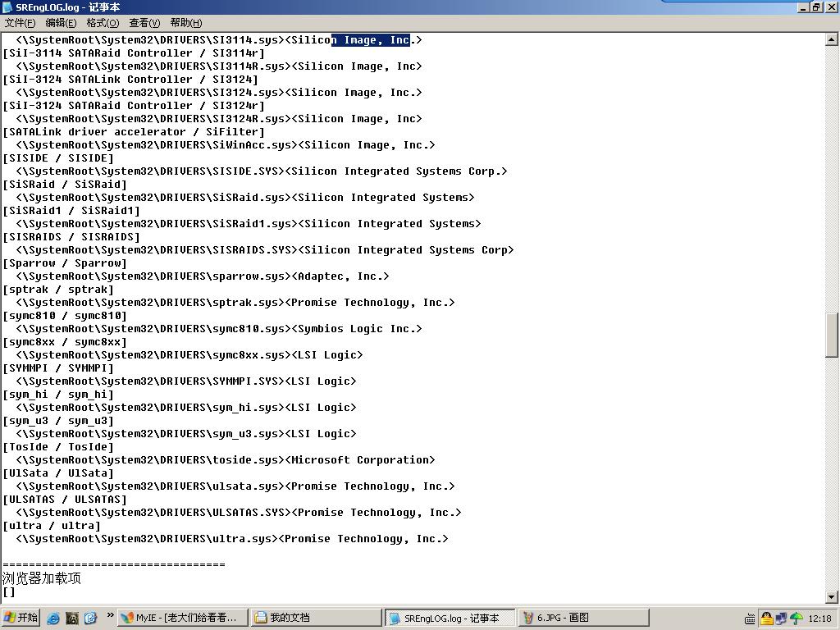Click the '[Sparrow / Sparrow]' line
Image resolution: width=840 pixels, height=630 pixels.
pos(65,263)
